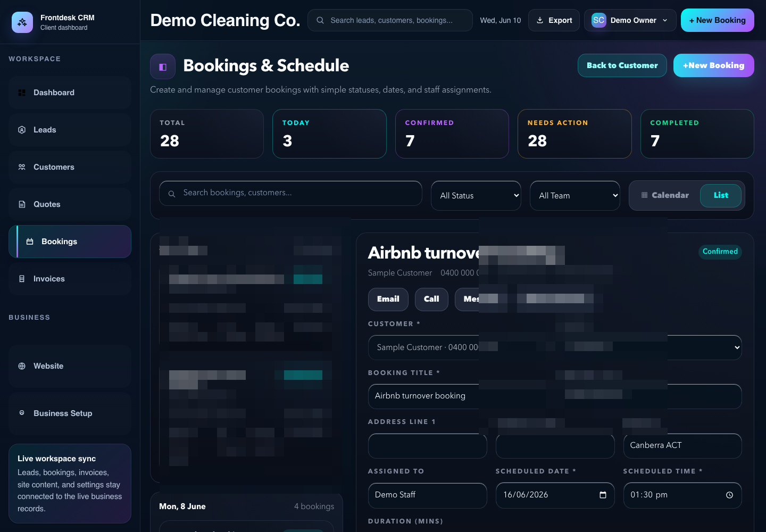Click the search icon in bookings filter bar
This screenshot has height=532, width=766.
click(172, 194)
